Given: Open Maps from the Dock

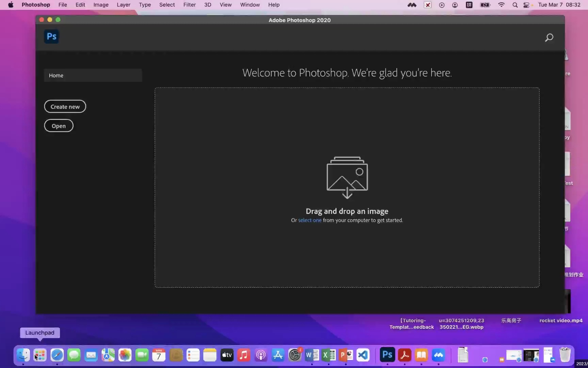Looking at the screenshot, I should click(x=108, y=355).
